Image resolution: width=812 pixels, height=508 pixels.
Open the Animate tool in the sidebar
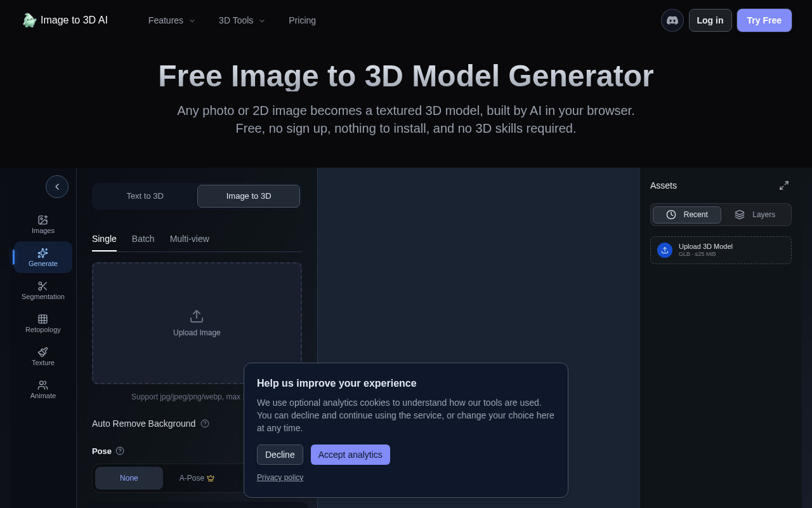point(43,390)
